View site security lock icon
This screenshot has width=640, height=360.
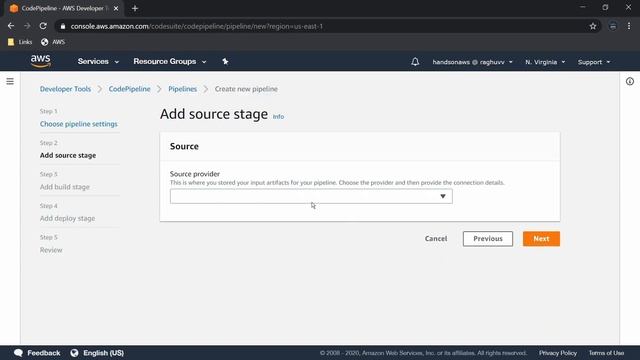point(62,26)
